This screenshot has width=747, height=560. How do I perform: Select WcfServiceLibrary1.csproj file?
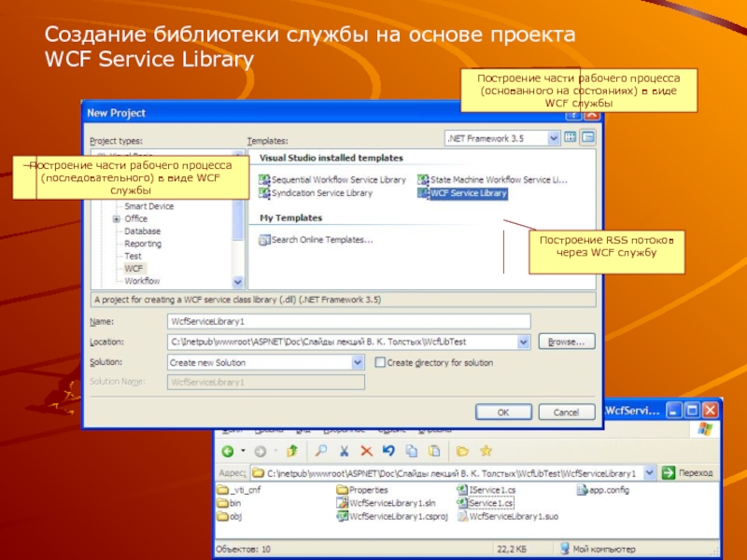(x=392, y=516)
